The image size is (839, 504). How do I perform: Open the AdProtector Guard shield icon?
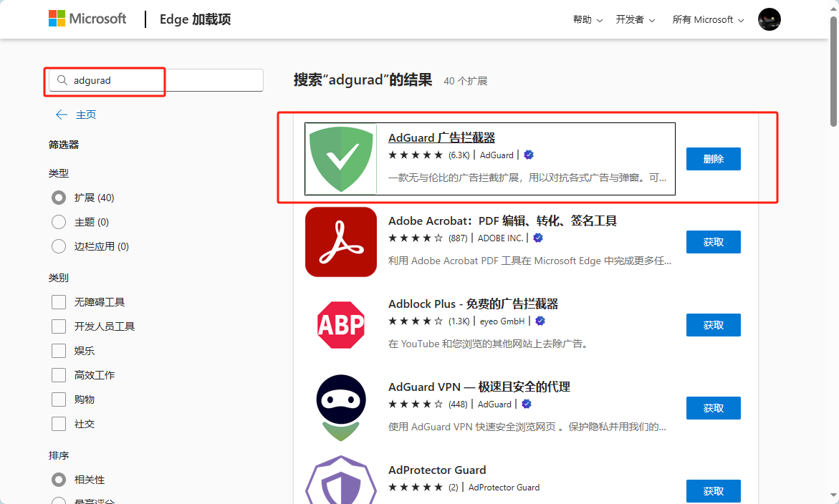[x=341, y=481]
